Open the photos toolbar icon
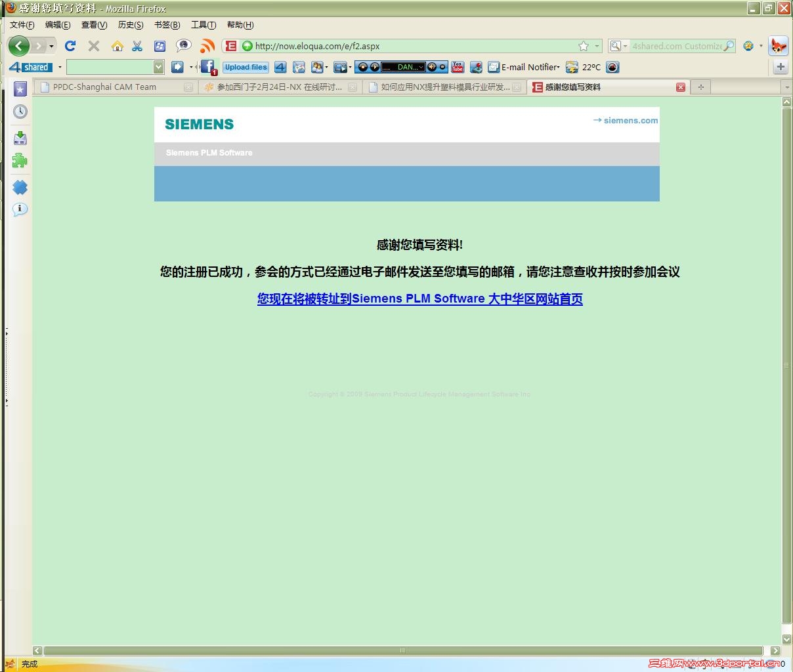The height and width of the screenshot is (672, 793). [299, 67]
